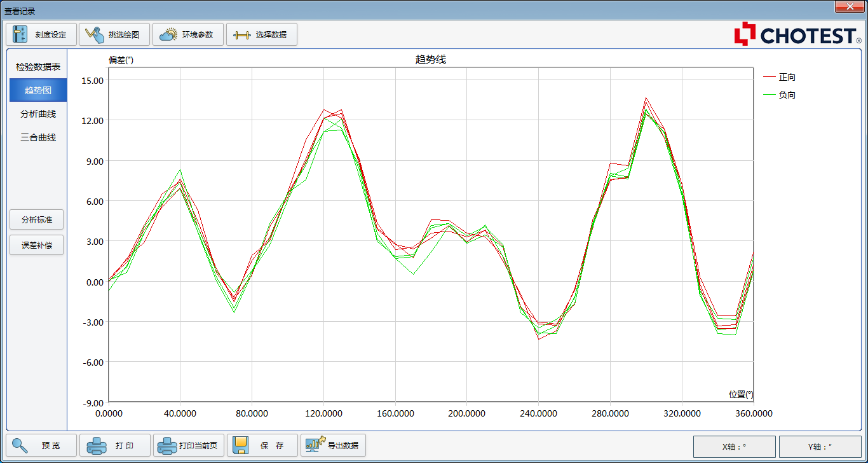
Task: Click the red 正向 legend entry
Action: tap(787, 77)
